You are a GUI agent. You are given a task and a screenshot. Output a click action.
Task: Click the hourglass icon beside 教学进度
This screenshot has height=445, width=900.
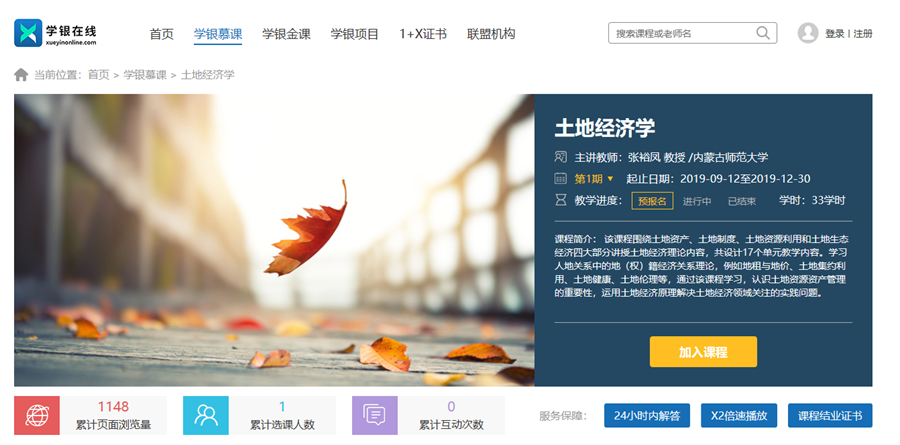tap(560, 200)
